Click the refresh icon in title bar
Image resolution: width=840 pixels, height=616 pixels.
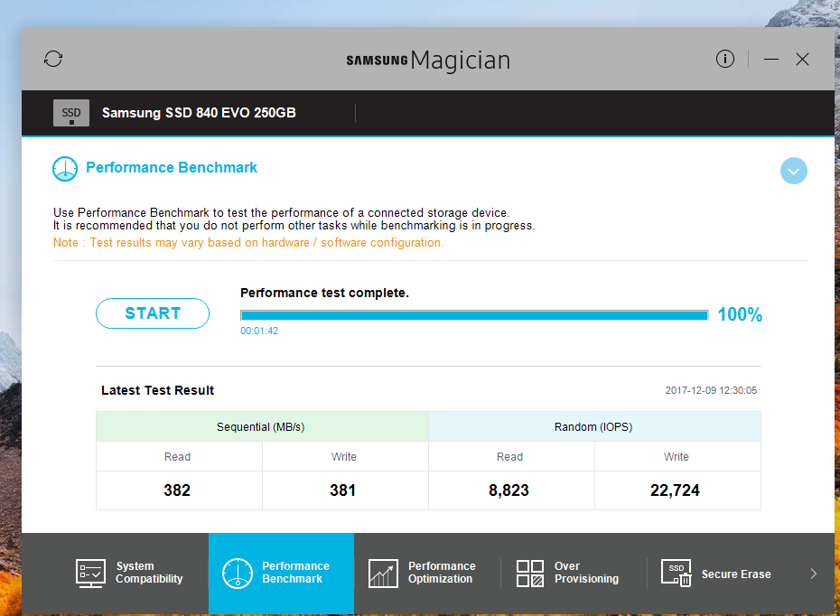point(53,59)
